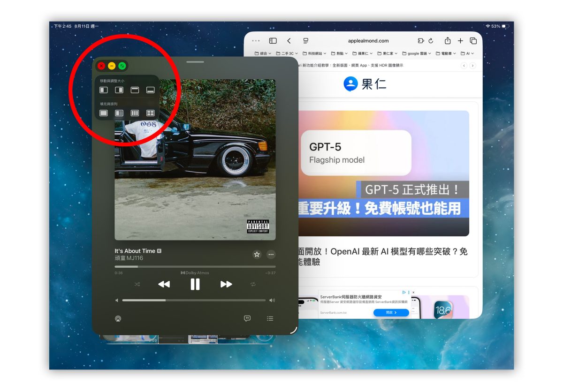The width and height of the screenshot is (563, 392).
Task: Open the more options ellipsis in Music
Action: (271, 254)
